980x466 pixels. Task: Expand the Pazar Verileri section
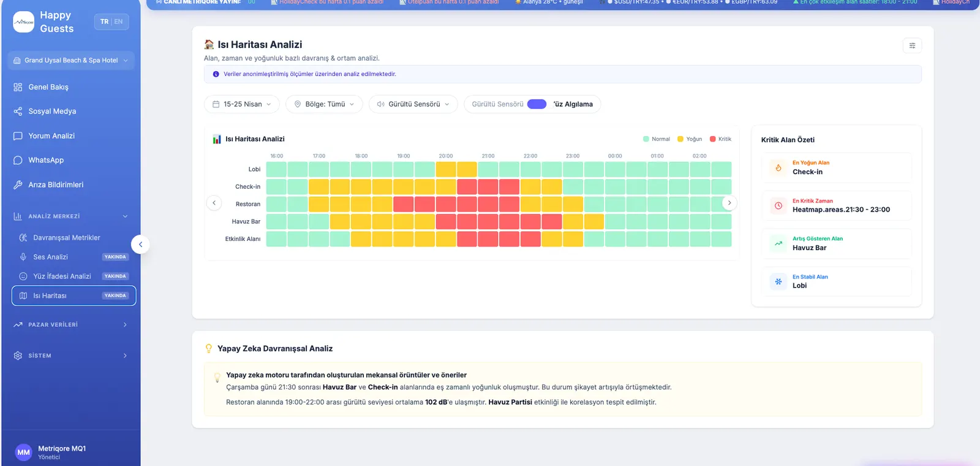(x=71, y=325)
